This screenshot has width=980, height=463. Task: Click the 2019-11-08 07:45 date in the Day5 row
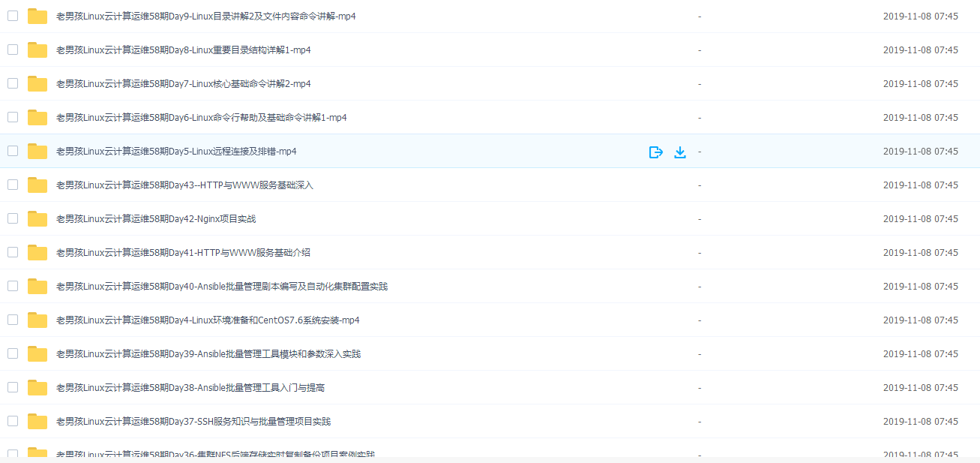(x=921, y=151)
